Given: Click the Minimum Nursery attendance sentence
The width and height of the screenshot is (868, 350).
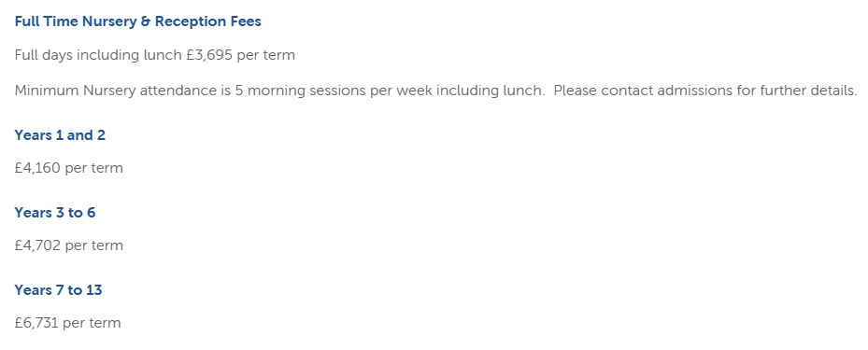Looking at the screenshot, I should coord(279,91).
